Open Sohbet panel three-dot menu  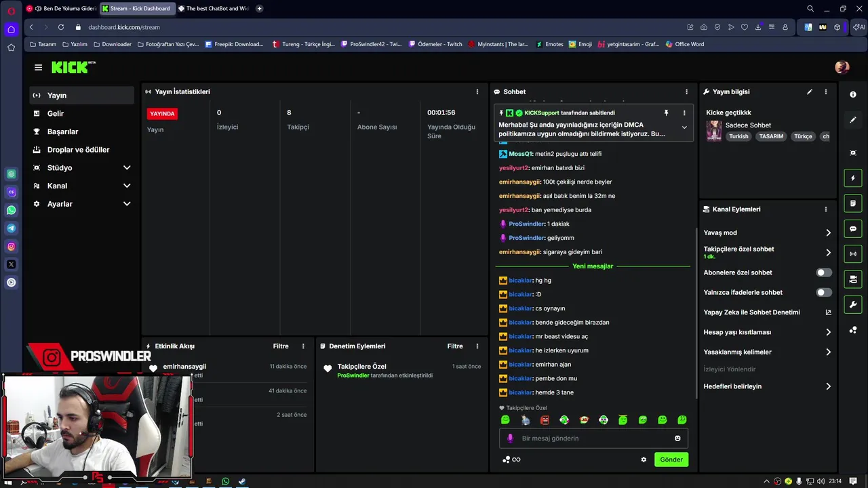pos(686,91)
